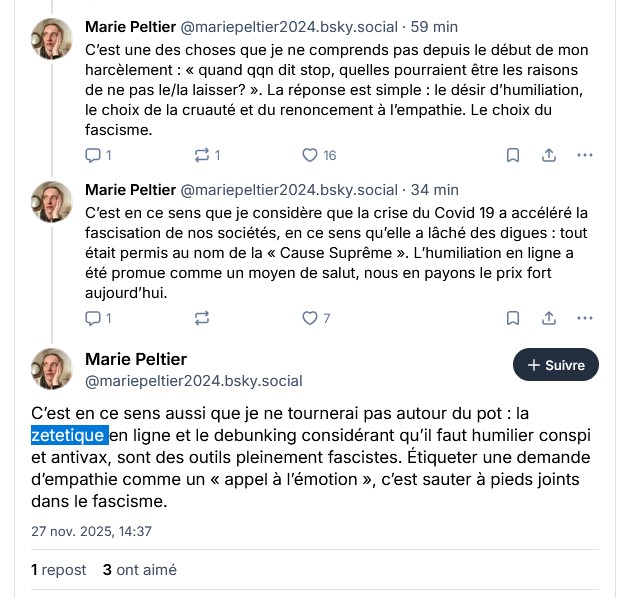Repost the 59 min post
The width and height of the screenshot is (622, 598).
(201, 155)
